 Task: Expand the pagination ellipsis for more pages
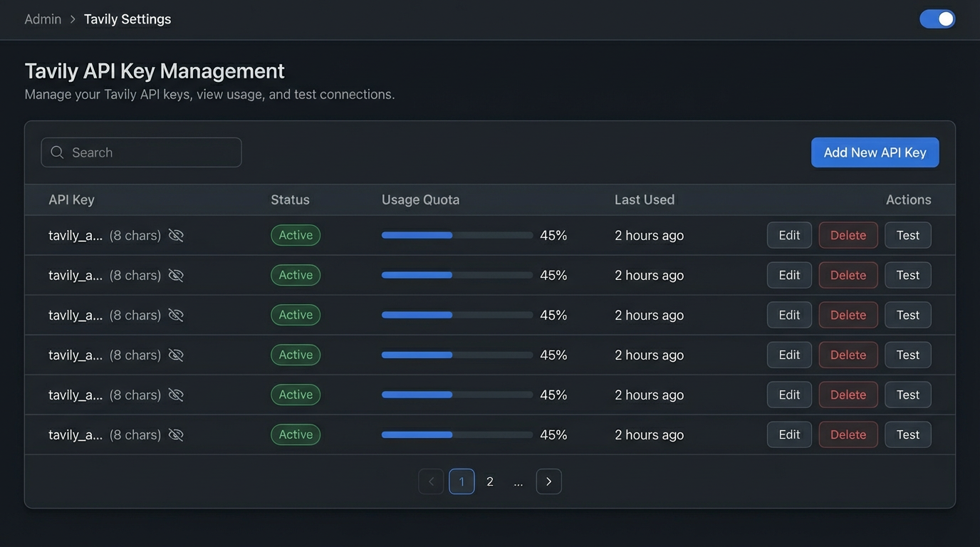[x=518, y=481]
